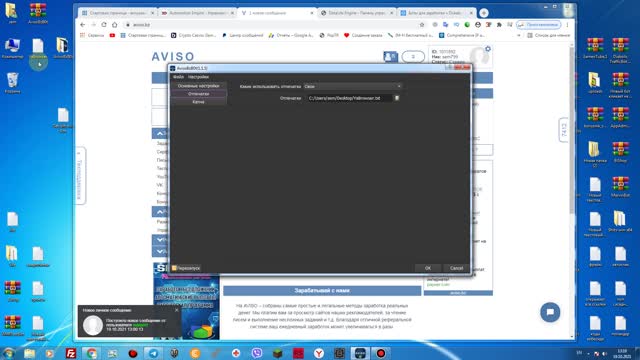This screenshot has width=640, height=360.
Task: Switch to the first Chrome tab
Action: coord(118,13)
